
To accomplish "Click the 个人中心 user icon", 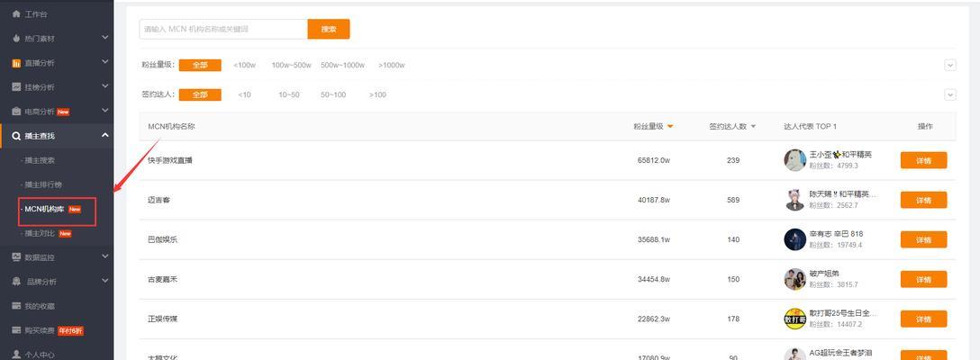I will click(x=16, y=355).
